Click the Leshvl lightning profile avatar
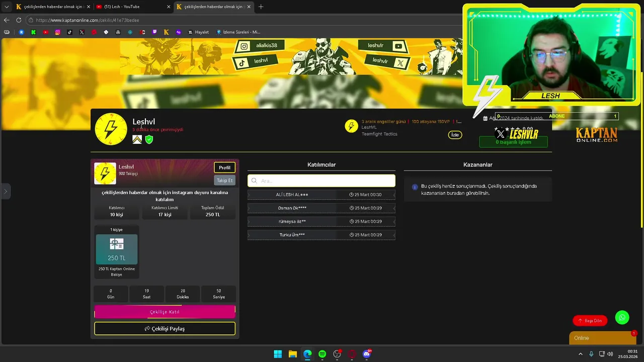 tap(111, 129)
